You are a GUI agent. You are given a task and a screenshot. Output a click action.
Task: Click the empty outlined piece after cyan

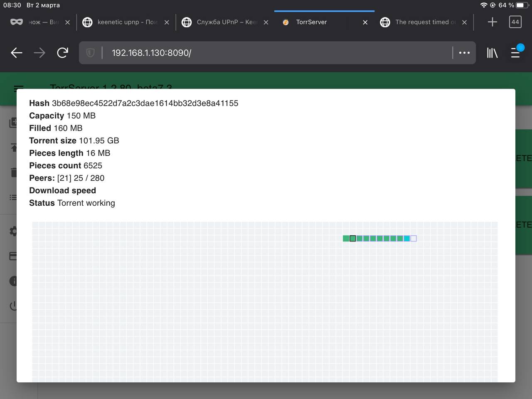click(x=414, y=239)
